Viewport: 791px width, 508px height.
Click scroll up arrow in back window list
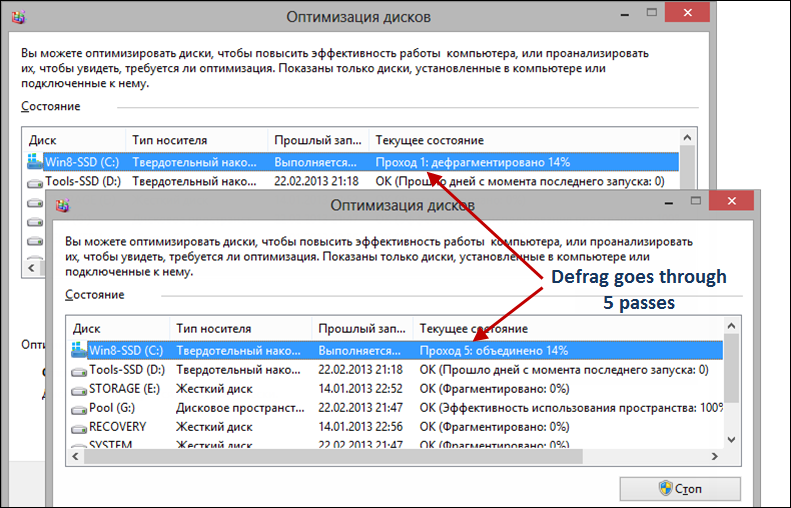tap(687, 138)
